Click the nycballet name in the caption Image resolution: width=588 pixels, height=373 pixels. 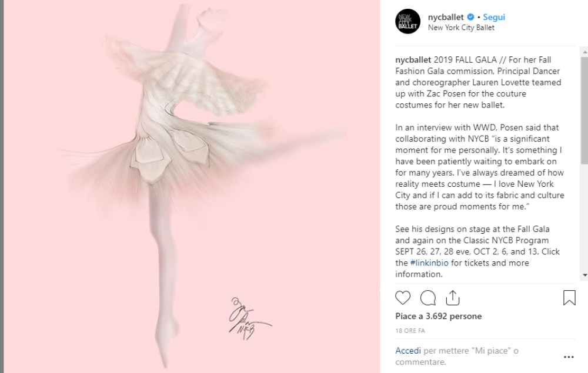[x=413, y=60]
